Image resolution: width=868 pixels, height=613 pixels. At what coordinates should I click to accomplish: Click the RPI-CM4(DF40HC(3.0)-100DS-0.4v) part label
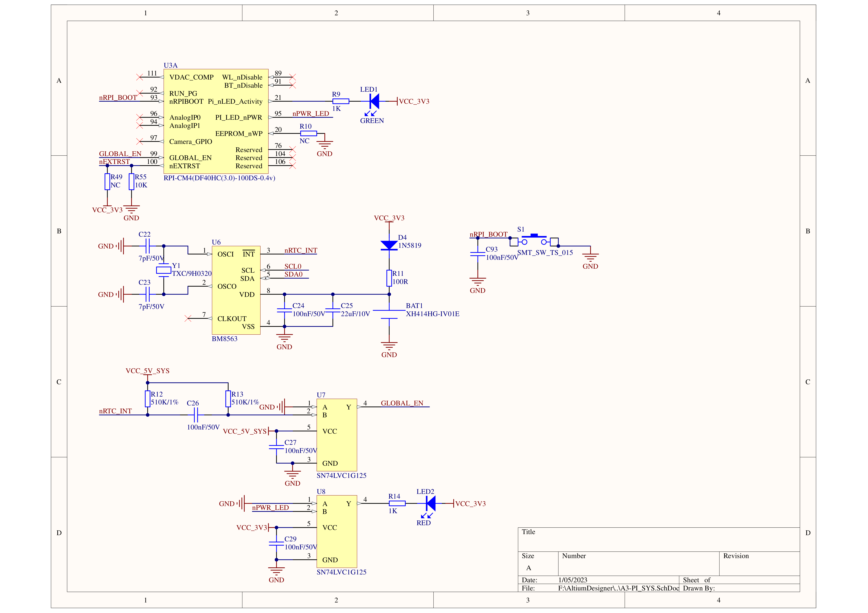click(219, 178)
